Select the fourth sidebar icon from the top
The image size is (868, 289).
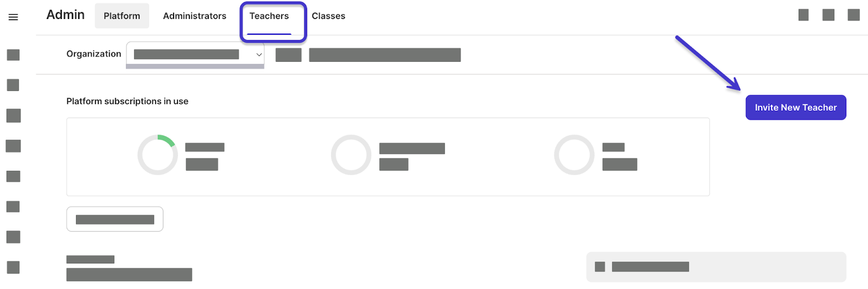pos(13,146)
